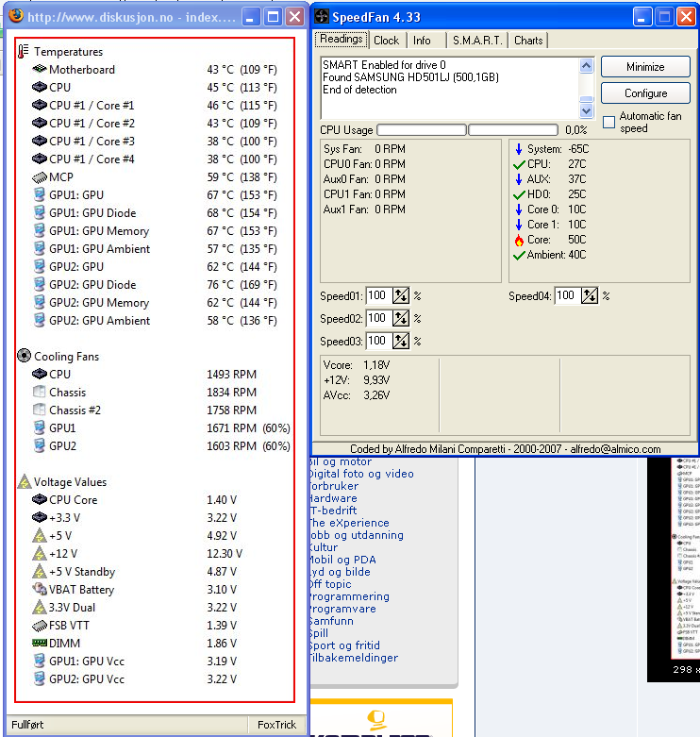The image size is (700, 737).
Task: Click the SpeedFan title bar app icon
Action: tap(322, 17)
